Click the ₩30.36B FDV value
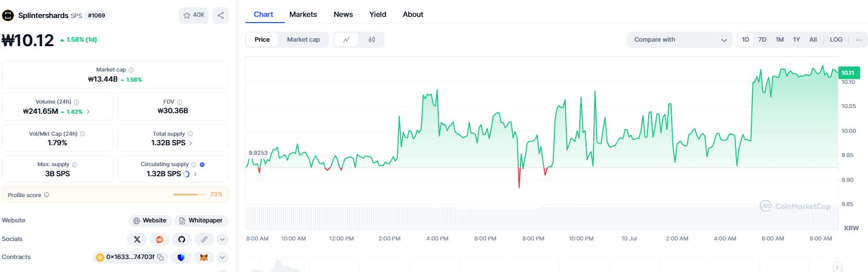The image size is (868, 272). [x=173, y=111]
